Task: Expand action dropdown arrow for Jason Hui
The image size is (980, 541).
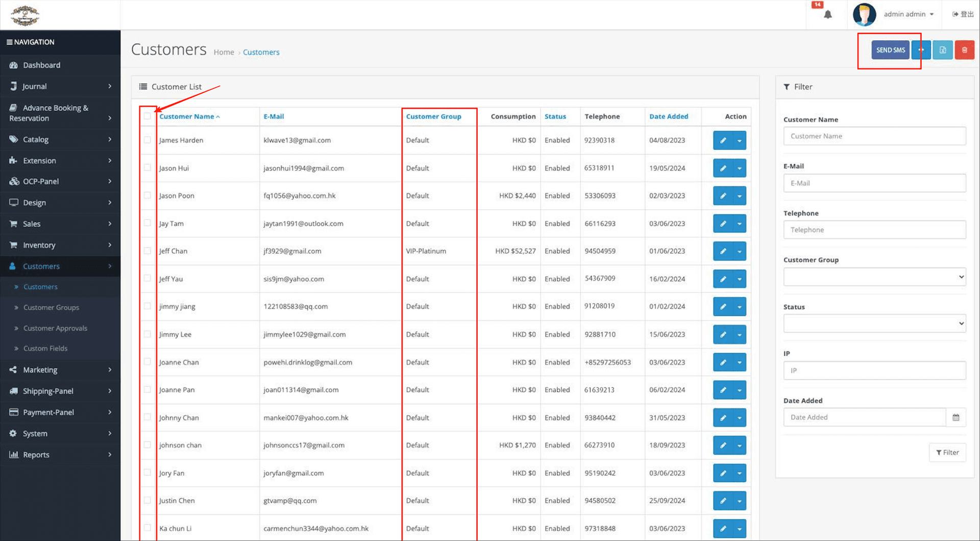Action: pyautogui.click(x=740, y=168)
